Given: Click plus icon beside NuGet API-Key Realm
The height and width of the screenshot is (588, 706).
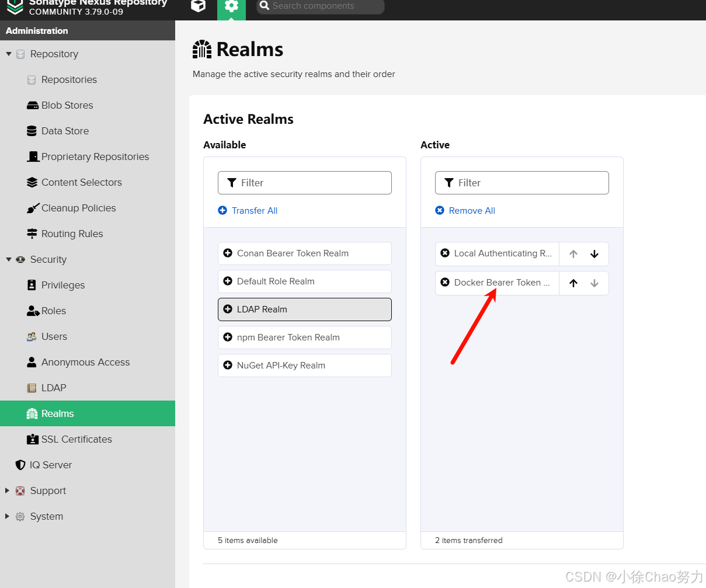Looking at the screenshot, I should click(228, 366).
